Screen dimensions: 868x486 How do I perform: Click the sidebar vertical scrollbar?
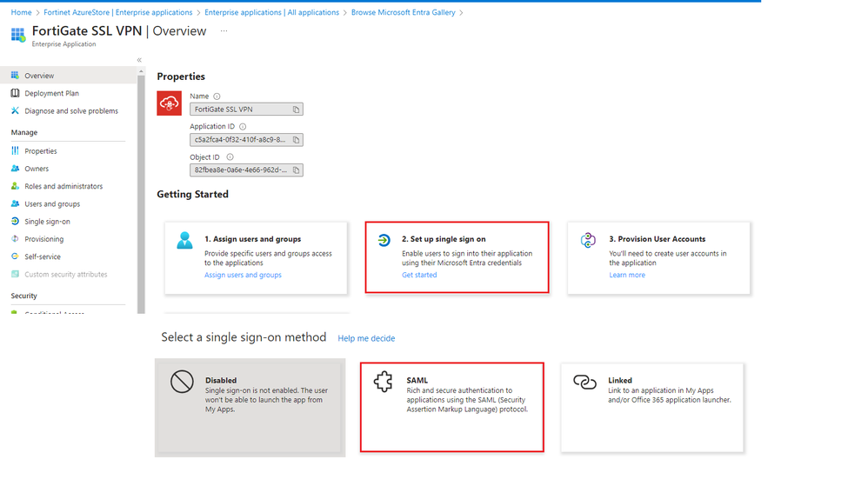coord(141,194)
